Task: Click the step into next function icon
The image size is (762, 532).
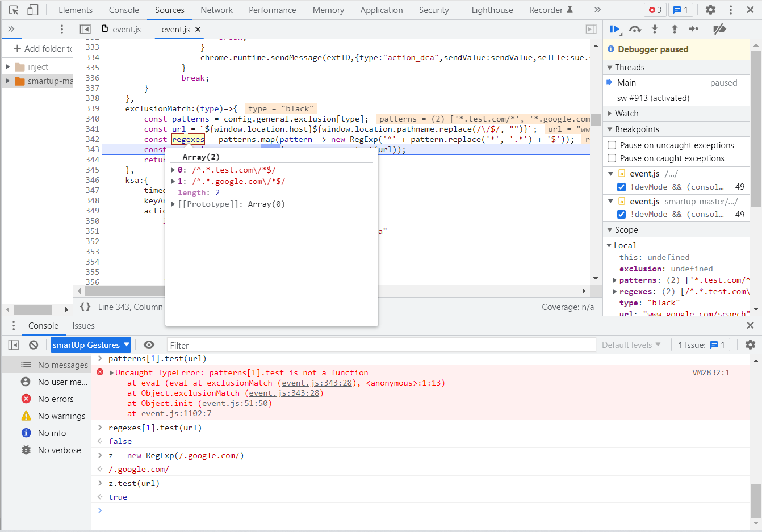Action: pos(655,29)
